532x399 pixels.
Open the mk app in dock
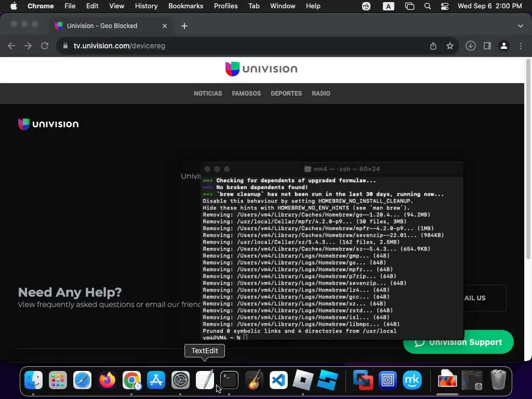[x=412, y=380]
